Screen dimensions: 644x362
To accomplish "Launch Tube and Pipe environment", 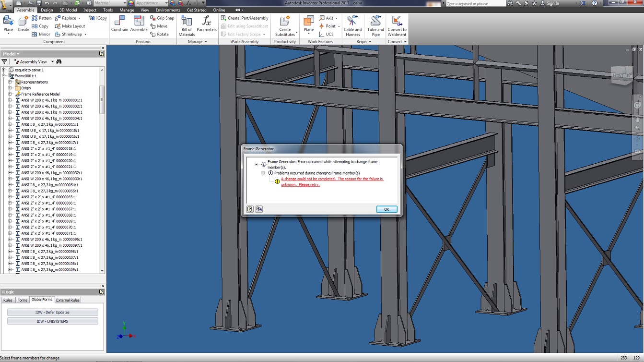I will (x=376, y=26).
